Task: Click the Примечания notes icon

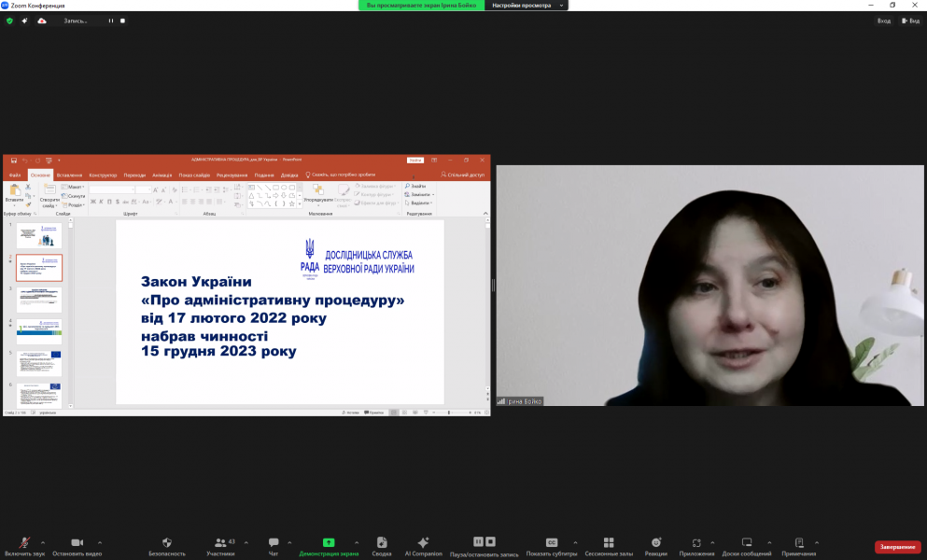Action: 799,543
